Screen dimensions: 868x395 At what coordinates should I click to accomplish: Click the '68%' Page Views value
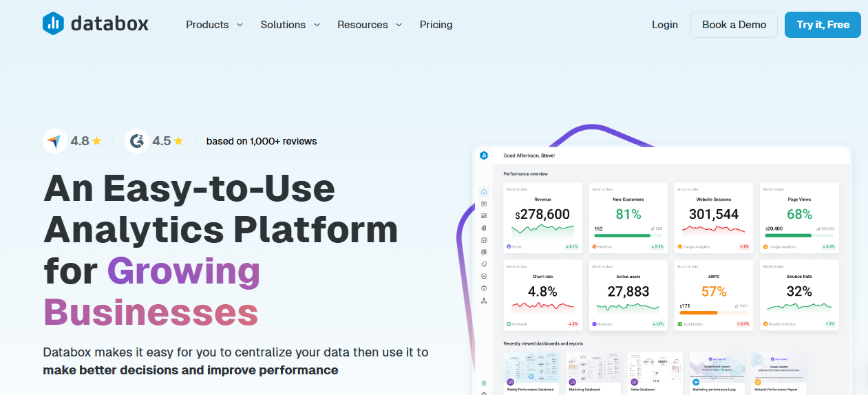click(799, 214)
